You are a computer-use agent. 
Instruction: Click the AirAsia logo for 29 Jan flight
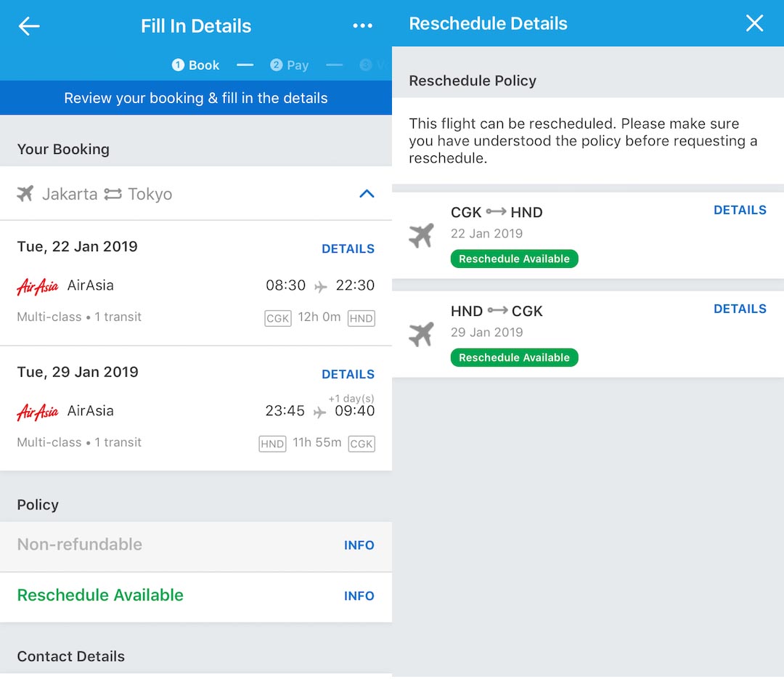coord(37,412)
